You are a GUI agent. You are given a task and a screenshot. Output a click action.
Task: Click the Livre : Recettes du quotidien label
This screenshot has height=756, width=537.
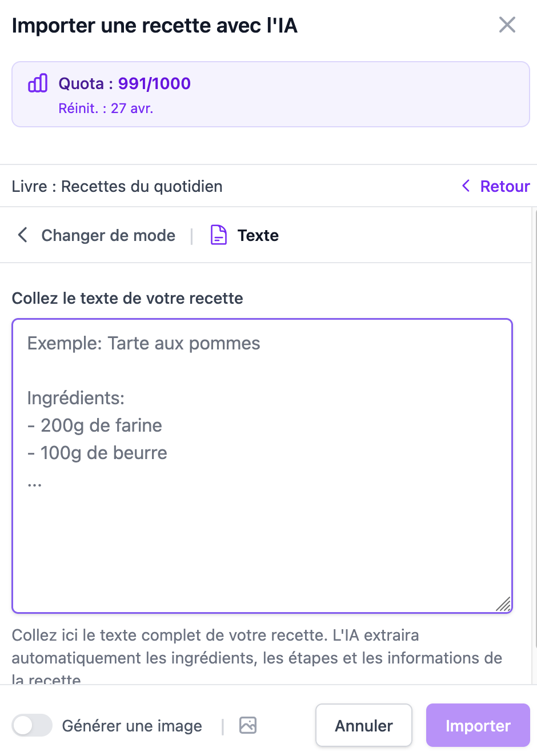(117, 186)
